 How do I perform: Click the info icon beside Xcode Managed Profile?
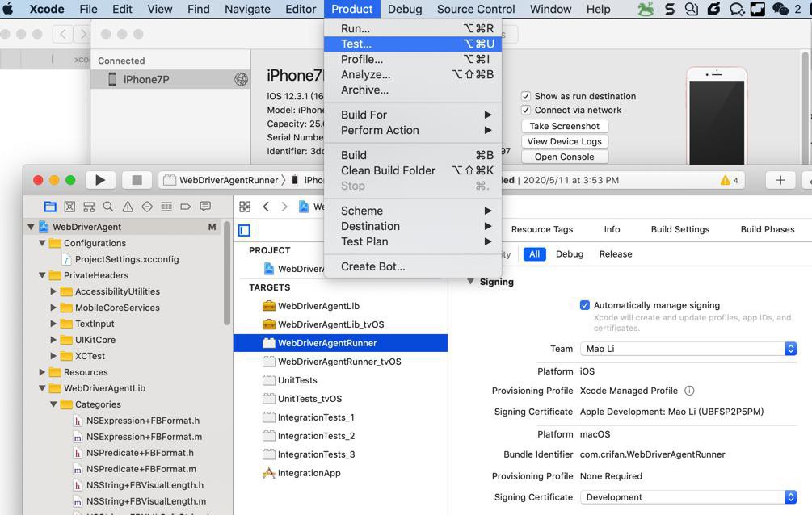click(x=689, y=391)
